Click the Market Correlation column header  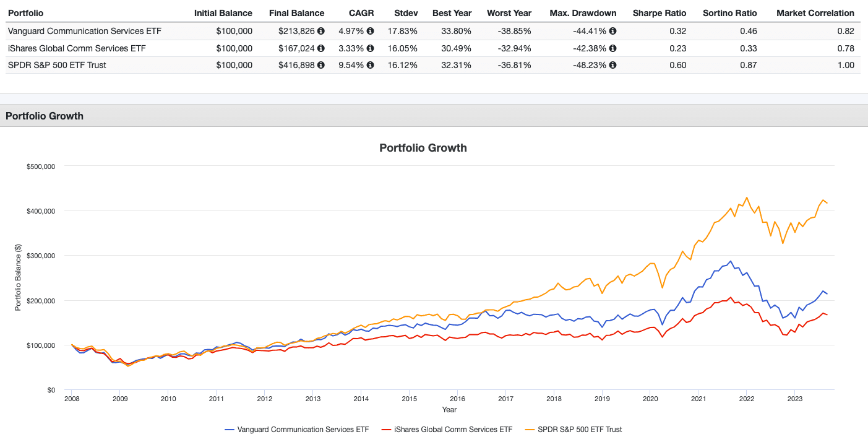pos(815,13)
